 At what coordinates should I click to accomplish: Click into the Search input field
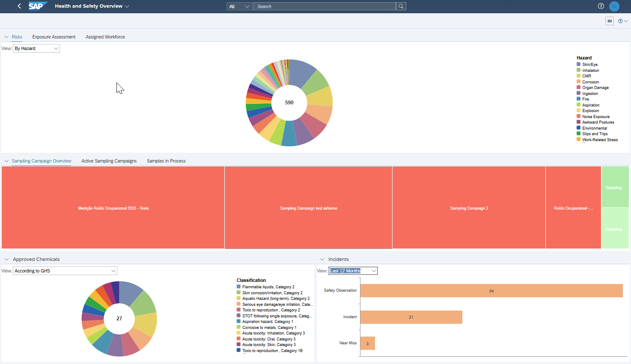[324, 6]
